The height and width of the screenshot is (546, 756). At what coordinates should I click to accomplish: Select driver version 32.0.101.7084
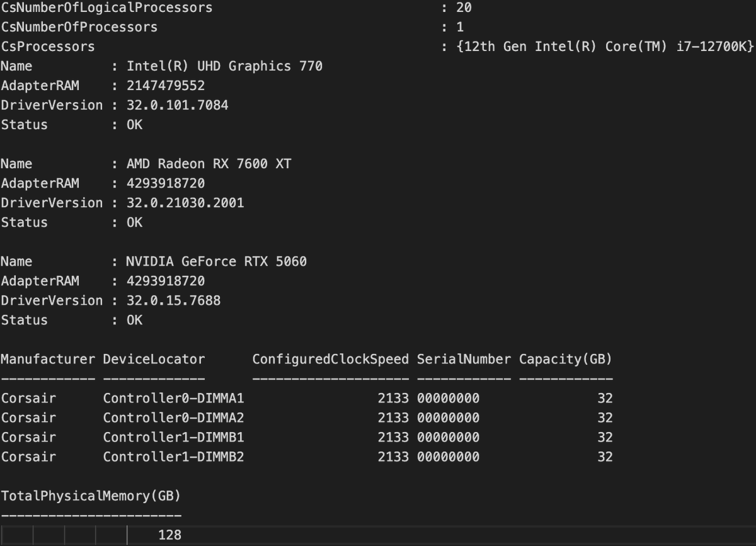point(178,106)
